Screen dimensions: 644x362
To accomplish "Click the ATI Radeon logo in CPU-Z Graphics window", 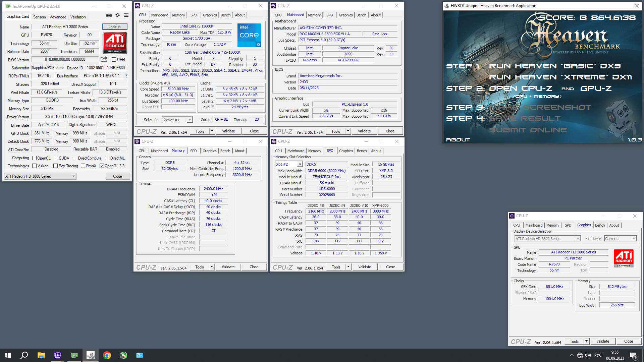I will (624, 258).
